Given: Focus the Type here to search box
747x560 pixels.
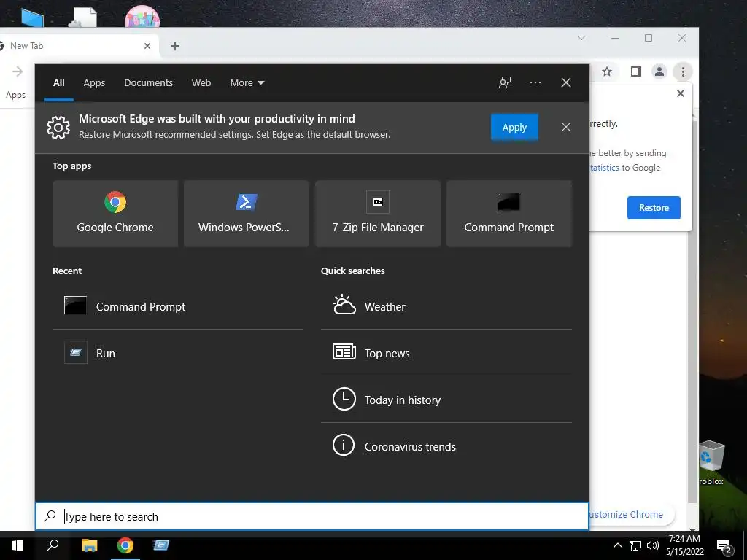Looking at the screenshot, I should pos(312,516).
